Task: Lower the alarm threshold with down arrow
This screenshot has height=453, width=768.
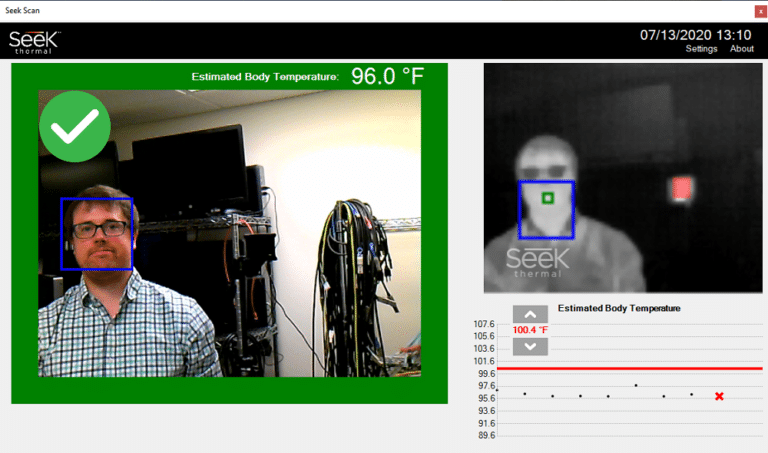Action: (x=530, y=347)
